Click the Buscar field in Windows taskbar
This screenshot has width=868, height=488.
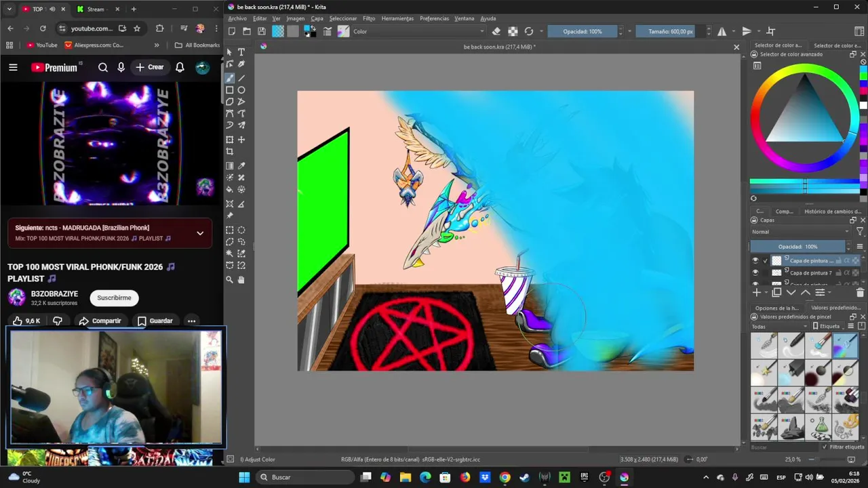coord(305,477)
